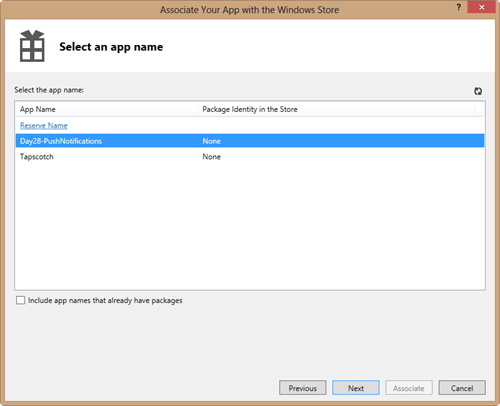This screenshot has height=406, width=500.
Task: Open help with the question mark icon
Action: (459, 7)
